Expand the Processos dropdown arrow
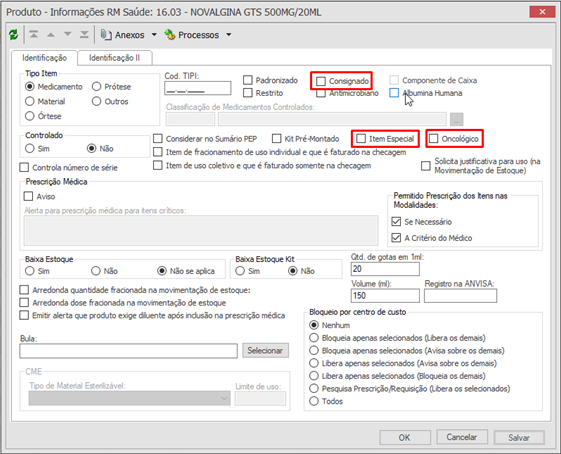This screenshot has width=561, height=454. pos(229,35)
